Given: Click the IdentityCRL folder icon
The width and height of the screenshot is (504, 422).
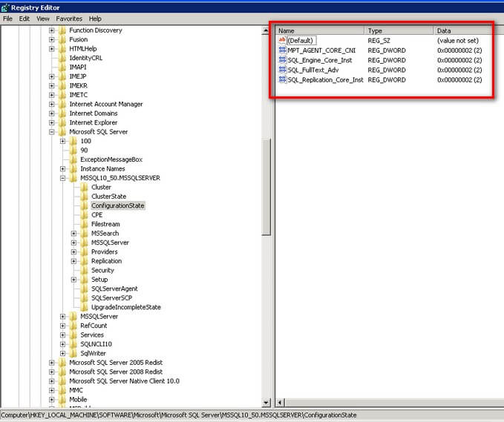Looking at the screenshot, I should click(x=62, y=58).
